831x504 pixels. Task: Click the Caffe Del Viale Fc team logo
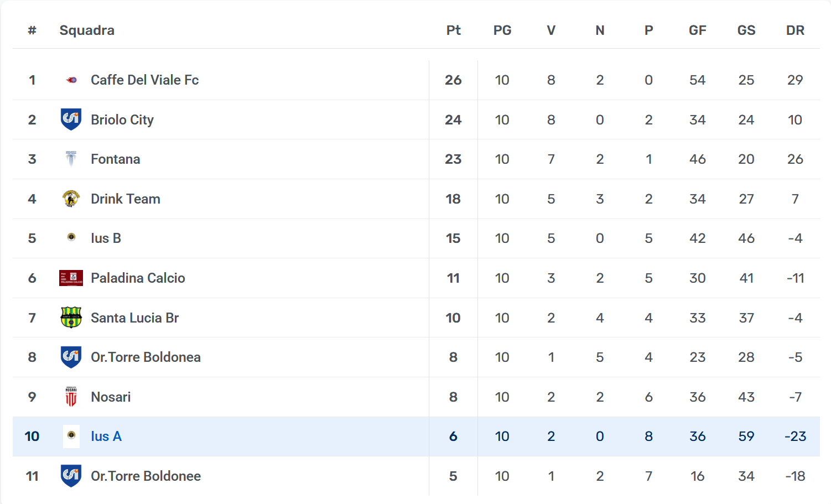(71, 80)
